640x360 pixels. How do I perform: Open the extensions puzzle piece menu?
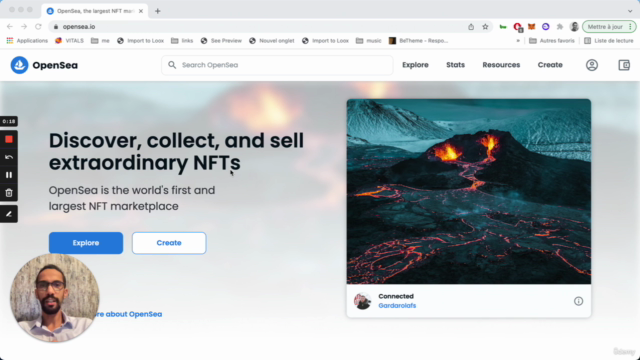tap(560, 27)
